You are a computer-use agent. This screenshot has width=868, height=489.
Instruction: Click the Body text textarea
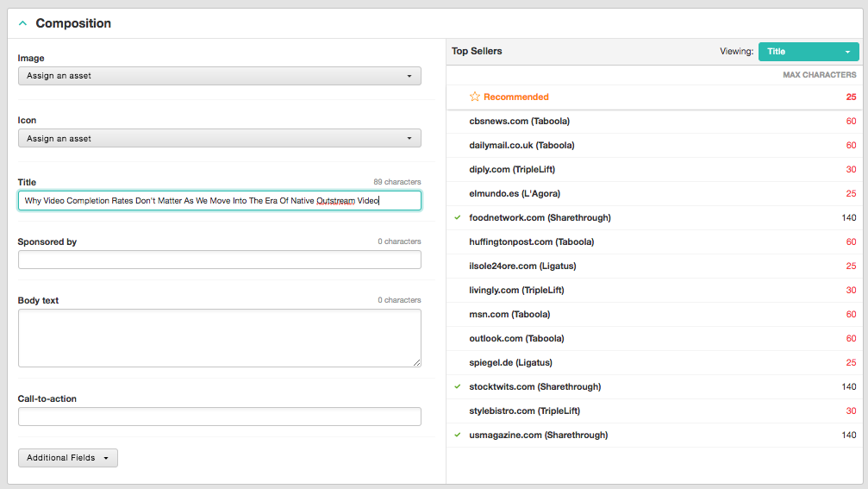click(x=219, y=338)
